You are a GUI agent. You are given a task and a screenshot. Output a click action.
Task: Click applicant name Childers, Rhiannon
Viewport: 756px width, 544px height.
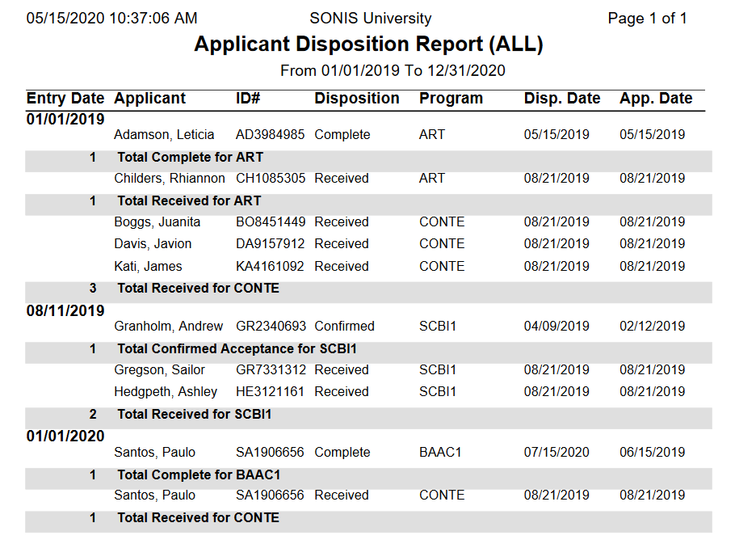coord(170,178)
